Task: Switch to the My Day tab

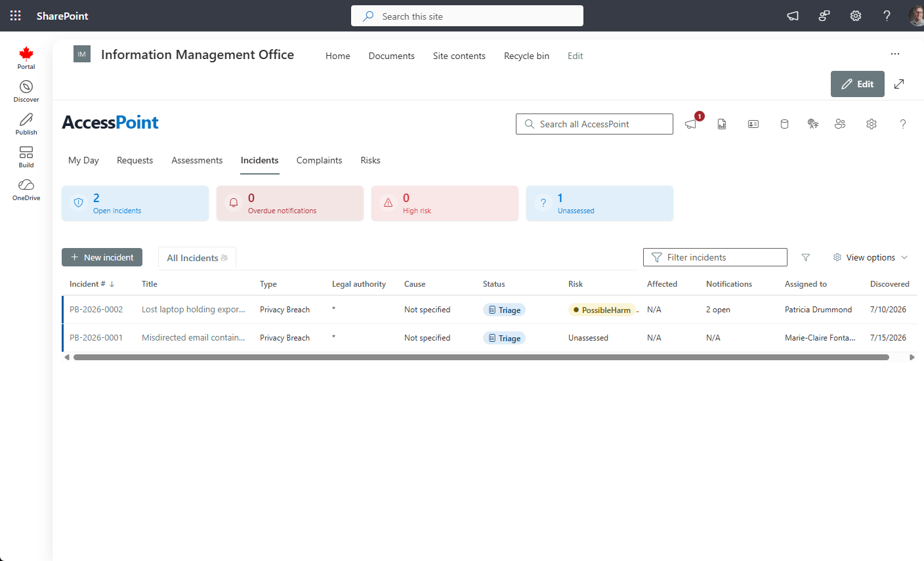Action: click(83, 160)
